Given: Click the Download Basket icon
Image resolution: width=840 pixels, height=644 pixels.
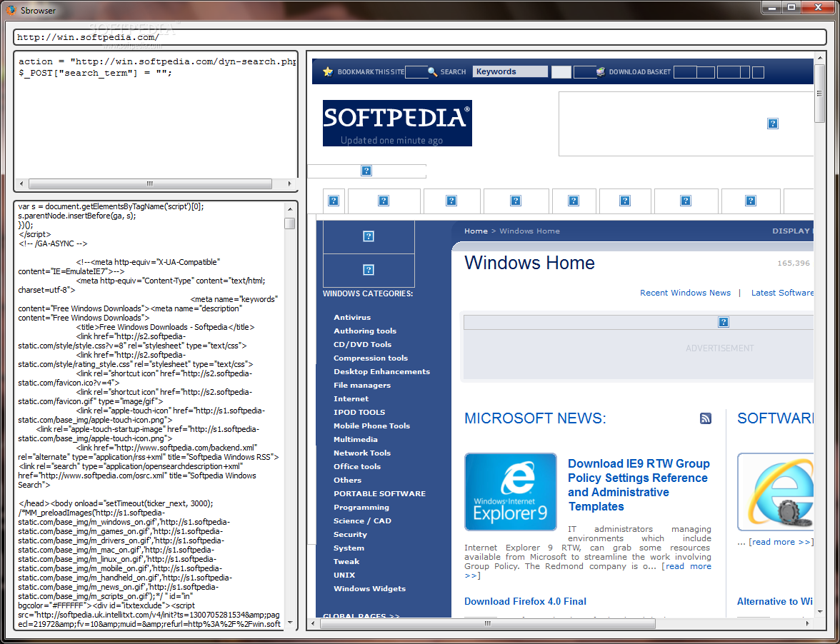Looking at the screenshot, I should coord(601,71).
